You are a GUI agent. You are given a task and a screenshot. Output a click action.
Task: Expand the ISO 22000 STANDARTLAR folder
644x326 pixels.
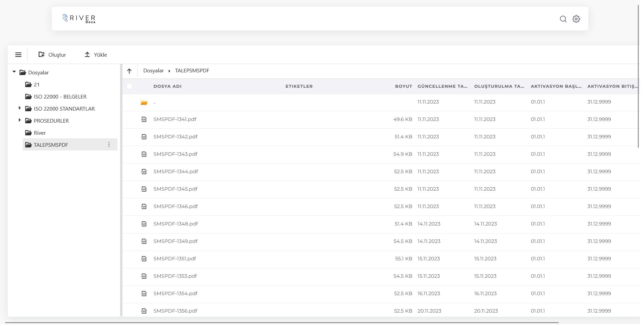pyautogui.click(x=19, y=108)
